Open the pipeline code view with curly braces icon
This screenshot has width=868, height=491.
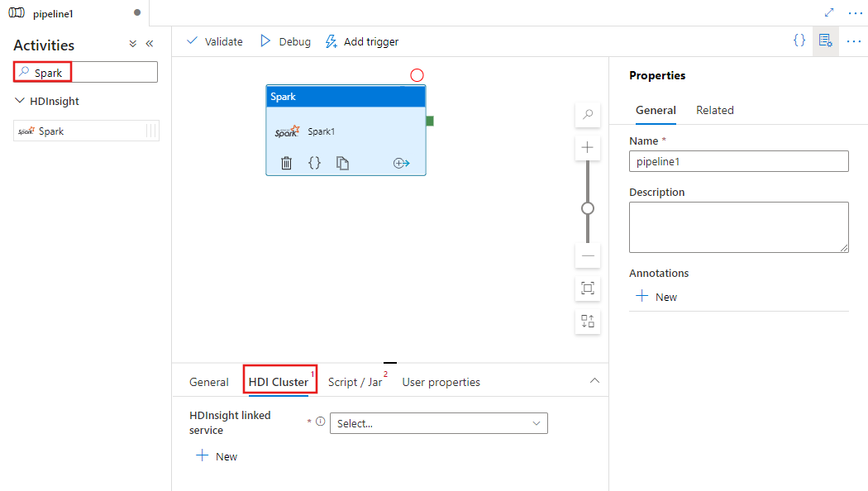point(799,40)
